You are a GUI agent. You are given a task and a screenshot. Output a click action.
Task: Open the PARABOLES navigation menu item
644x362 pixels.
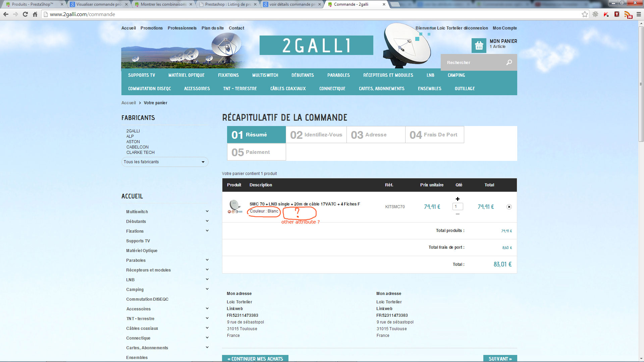point(338,75)
